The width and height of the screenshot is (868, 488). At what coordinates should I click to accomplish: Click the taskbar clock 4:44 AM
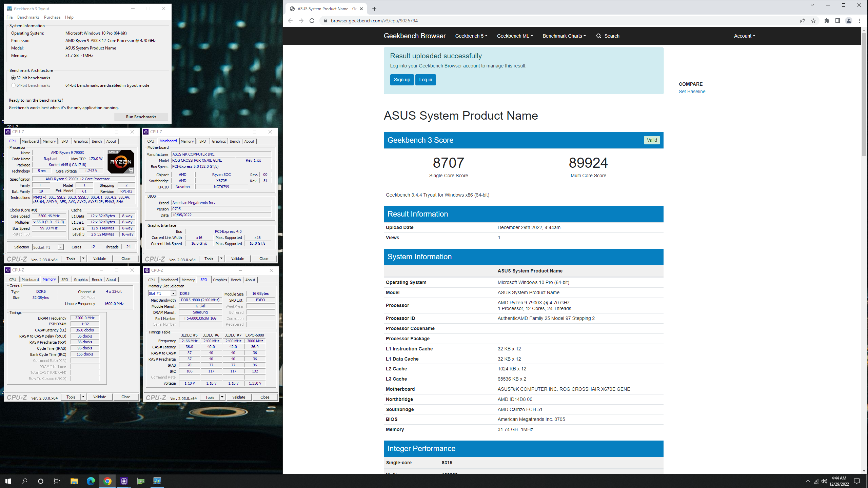[x=839, y=478]
